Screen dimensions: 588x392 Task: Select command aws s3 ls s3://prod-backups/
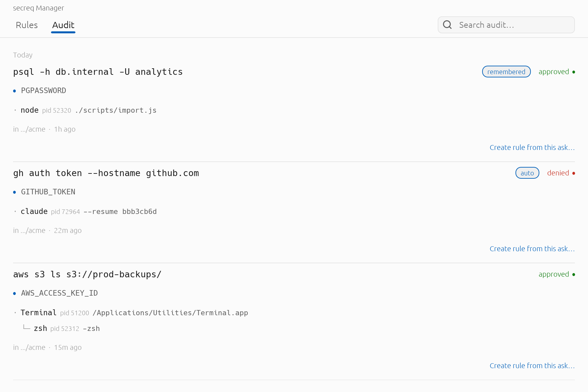[87, 274]
